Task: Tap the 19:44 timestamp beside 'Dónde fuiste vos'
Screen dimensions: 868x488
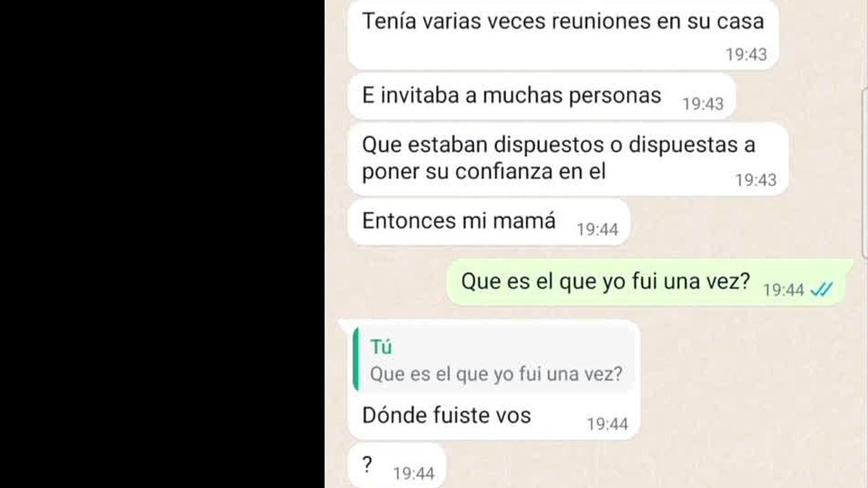Action: (607, 424)
